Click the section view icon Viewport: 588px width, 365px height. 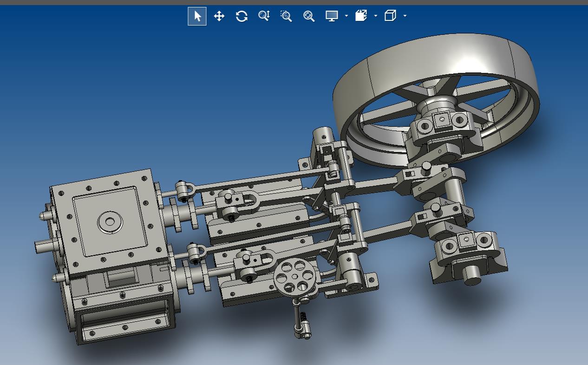[x=361, y=16]
